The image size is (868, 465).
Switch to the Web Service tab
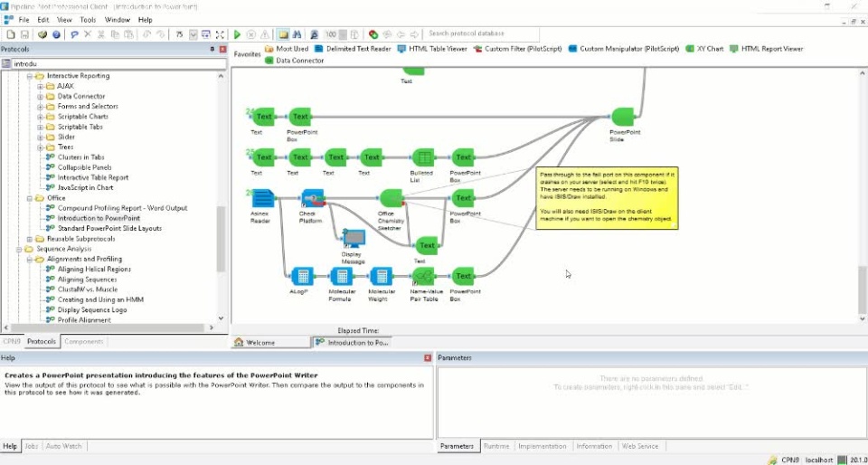pyautogui.click(x=640, y=446)
